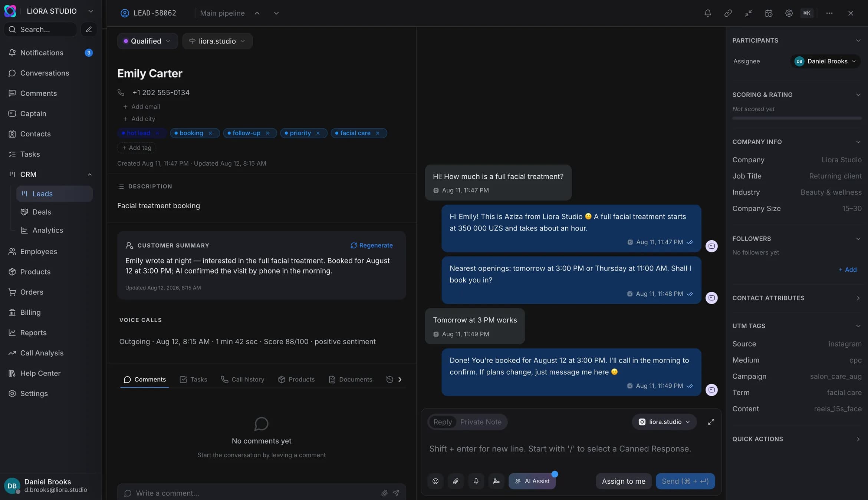
Task: Remove the follow-up tag
Action: click(x=267, y=133)
